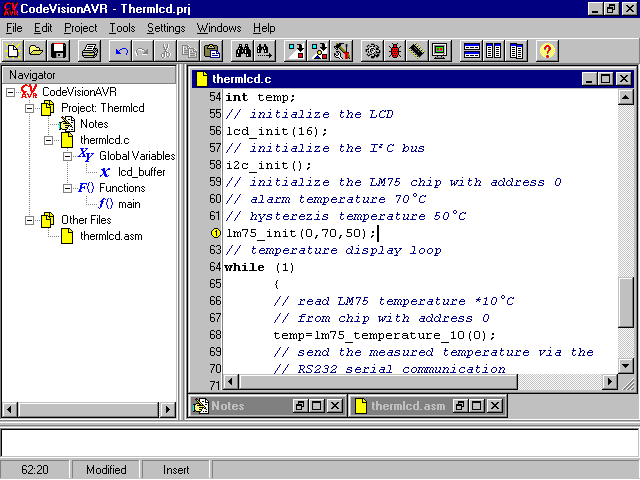This screenshot has width=640, height=480.
Task: Open the Windows menu
Action: [219, 28]
